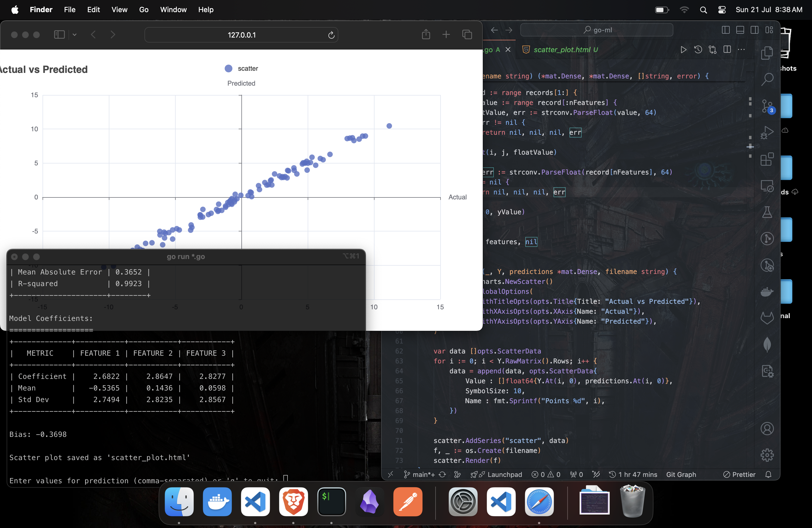Viewport: 812px width, 528px height.
Task: Synchronize changes in status bar
Action: (x=442, y=474)
